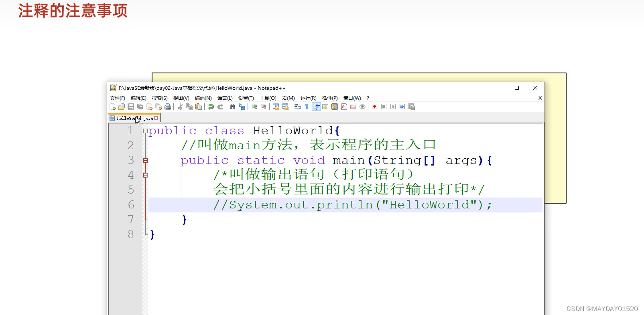
Task: Open the 文件(F) menu
Action: (118, 98)
